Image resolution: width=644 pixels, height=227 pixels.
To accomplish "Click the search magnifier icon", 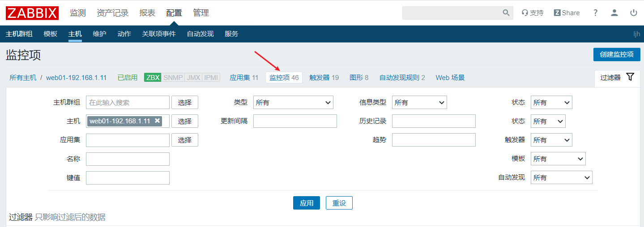I will [x=506, y=13].
